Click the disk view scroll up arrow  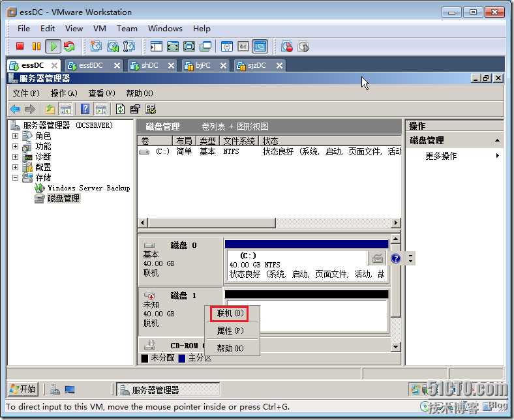(x=396, y=239)
